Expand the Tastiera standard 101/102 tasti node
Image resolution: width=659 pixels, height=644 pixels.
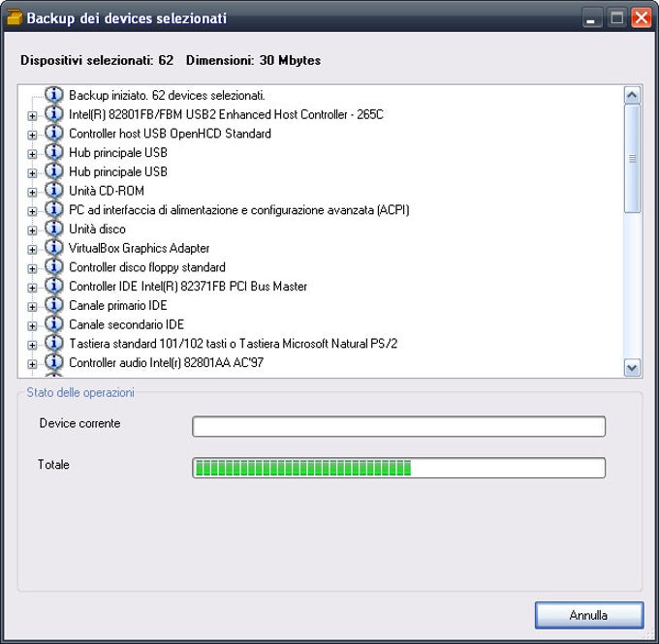pyautogui.click(x=32, y=345)
